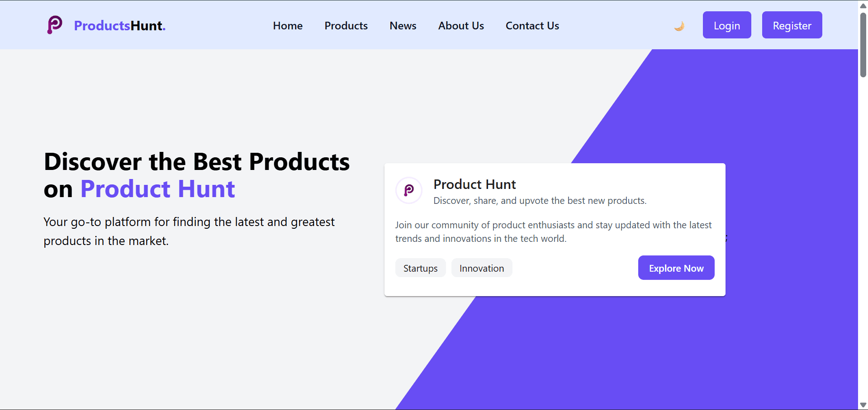Open the Products navigation menu

point(346,26)
